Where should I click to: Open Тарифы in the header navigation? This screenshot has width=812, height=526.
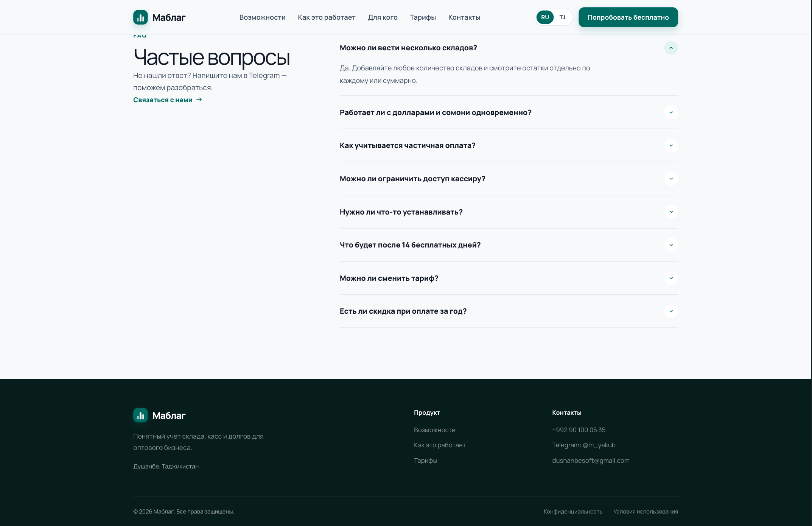pos(423,17)
